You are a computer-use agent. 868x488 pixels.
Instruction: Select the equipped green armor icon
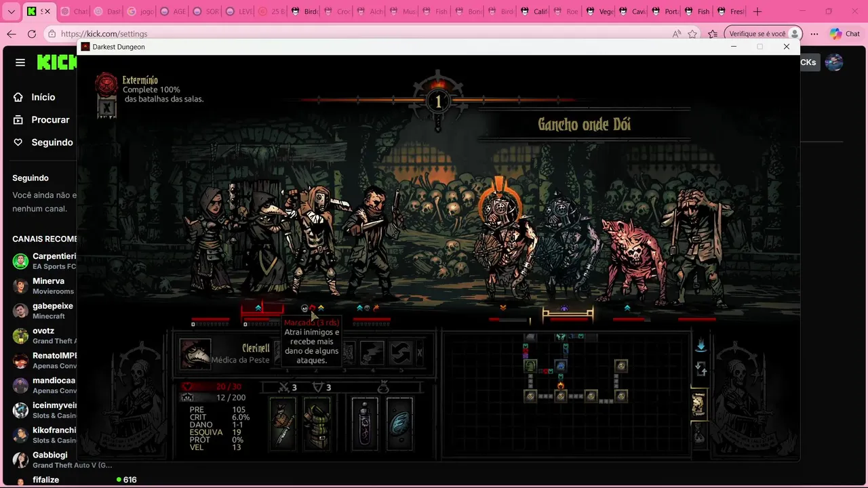coord(316,423)
